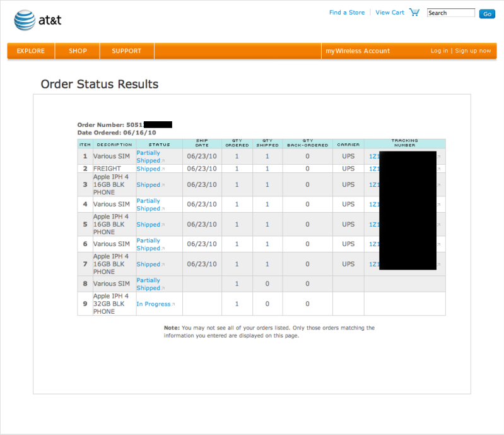Click 'Date Ordered: 06/16/10' text
504x435 pixels.
coord(117,133)
